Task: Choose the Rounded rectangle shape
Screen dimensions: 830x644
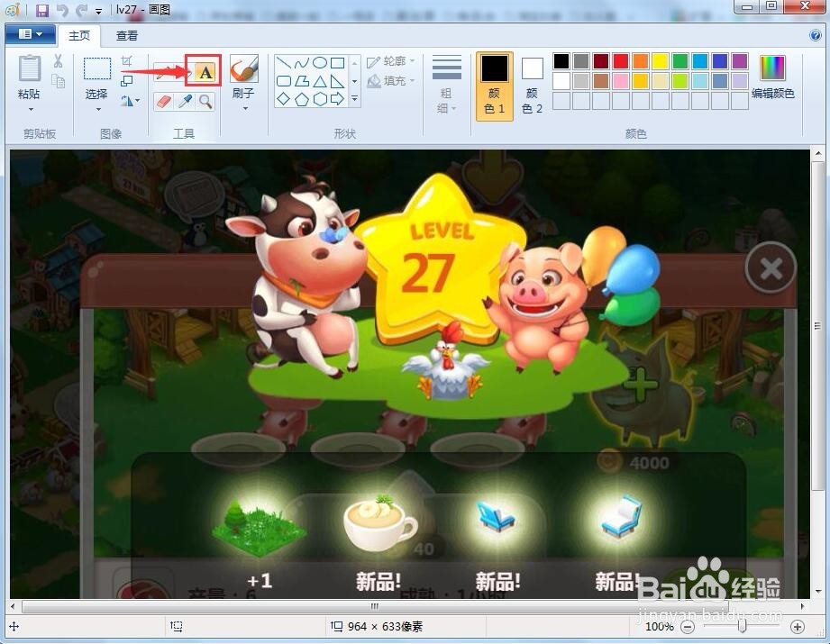Action: click(284, 81)
